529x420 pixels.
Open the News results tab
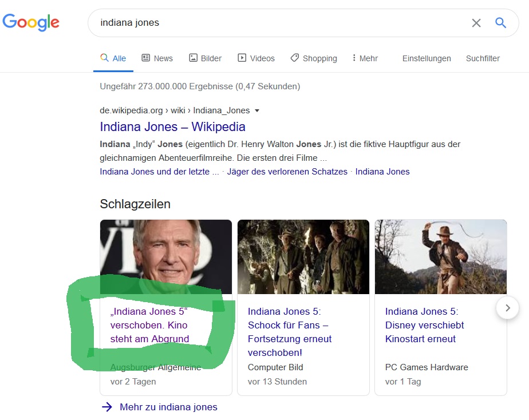157,58
